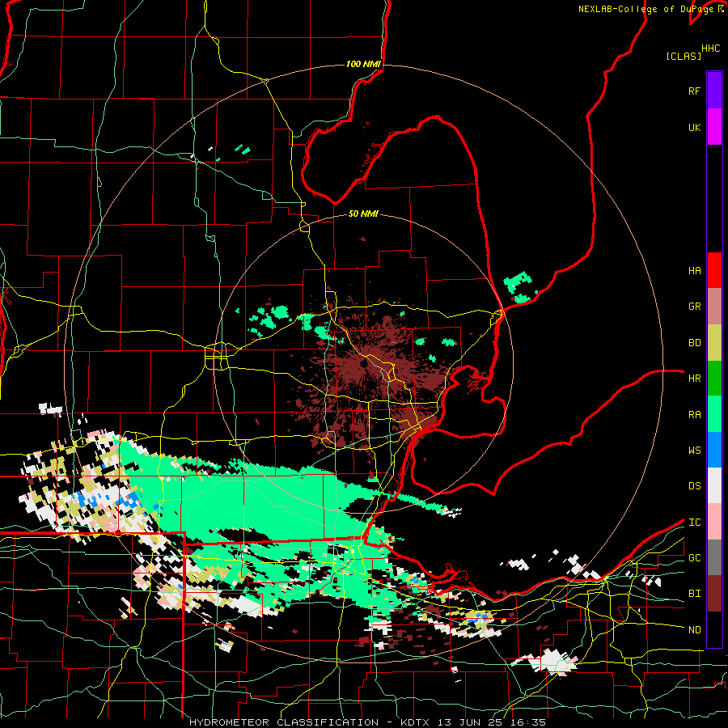This screenshot has width=728, height=728.
Task: Select the BD yellow legend block
Action: [x=714, y=343]
